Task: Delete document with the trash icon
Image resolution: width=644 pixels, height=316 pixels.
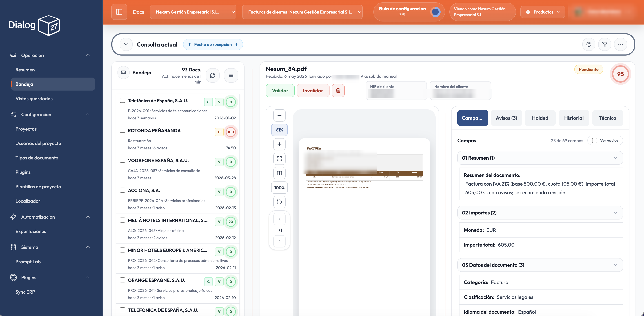Action: pyautogui.click(x=338, y=91)
